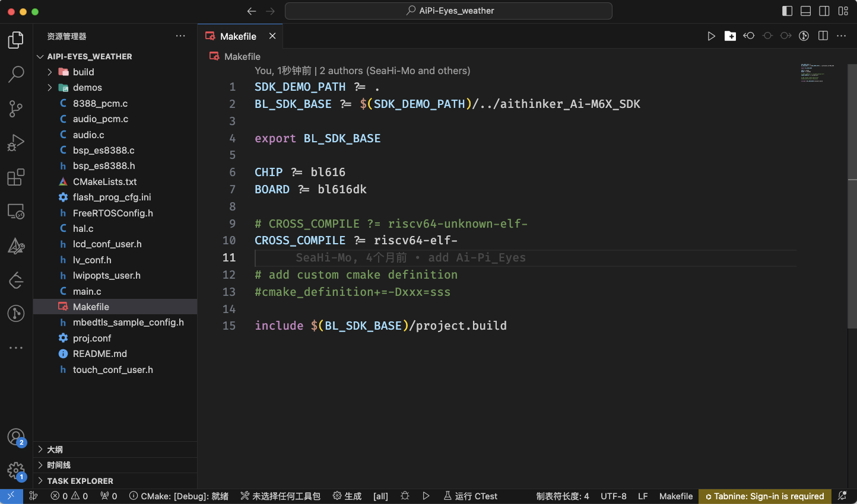This screenshot has height=504, width=857.
Task: Open flash_prog_cfg.ini file
Action: [x=115, y=197]
